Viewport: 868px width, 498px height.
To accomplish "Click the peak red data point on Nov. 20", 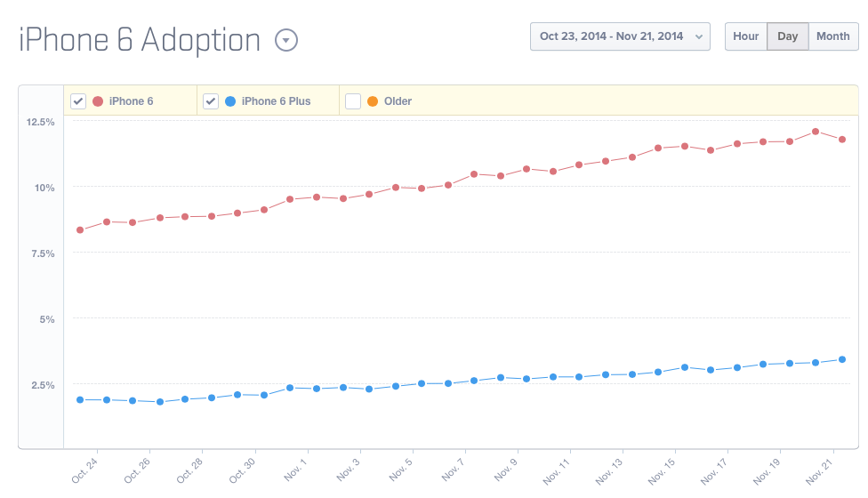I will (x=816, y=132).
